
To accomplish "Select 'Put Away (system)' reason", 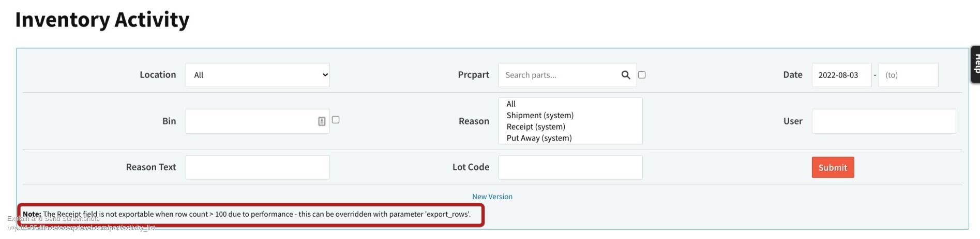I will [x=539, y=138].
